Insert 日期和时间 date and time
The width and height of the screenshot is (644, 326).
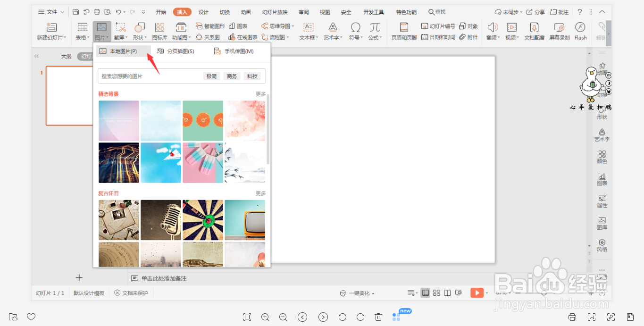click(x=438, y=37)
